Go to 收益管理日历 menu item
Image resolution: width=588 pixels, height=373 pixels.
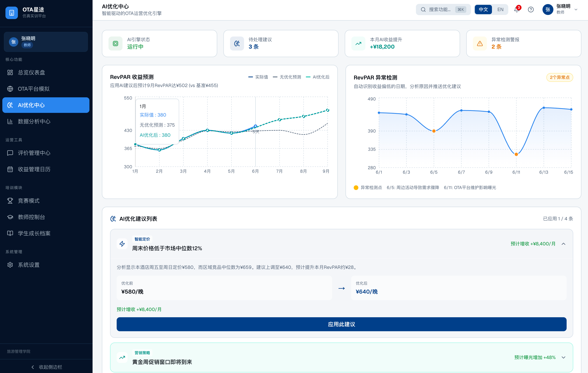34,169
